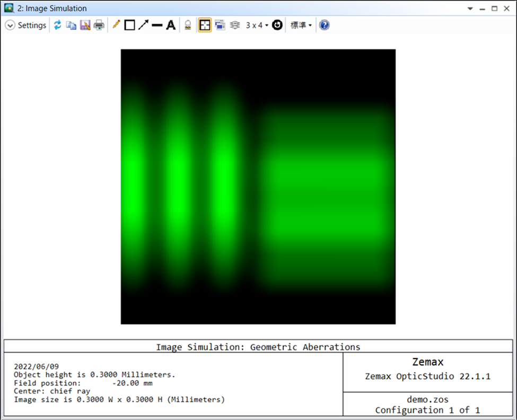This screenshot has width=517, height=420.
Task: Copy window contents using copy icon
Action: click(71, 25)
